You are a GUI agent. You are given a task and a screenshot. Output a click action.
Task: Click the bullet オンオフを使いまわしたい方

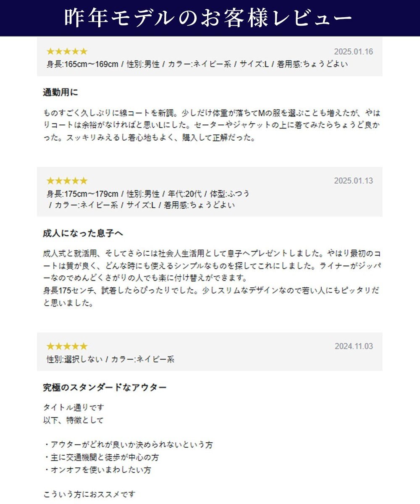point(97,470)
